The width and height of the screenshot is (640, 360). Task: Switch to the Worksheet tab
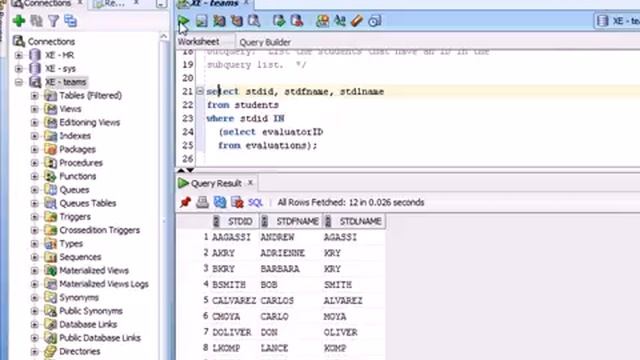[x=199, y=42]
